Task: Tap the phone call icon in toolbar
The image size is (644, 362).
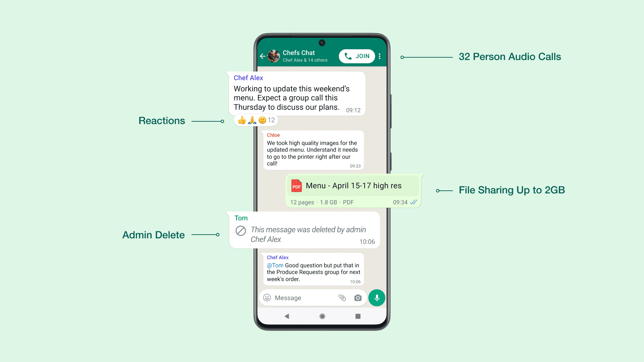Action: pyautogui.click(x=350, y=56)
